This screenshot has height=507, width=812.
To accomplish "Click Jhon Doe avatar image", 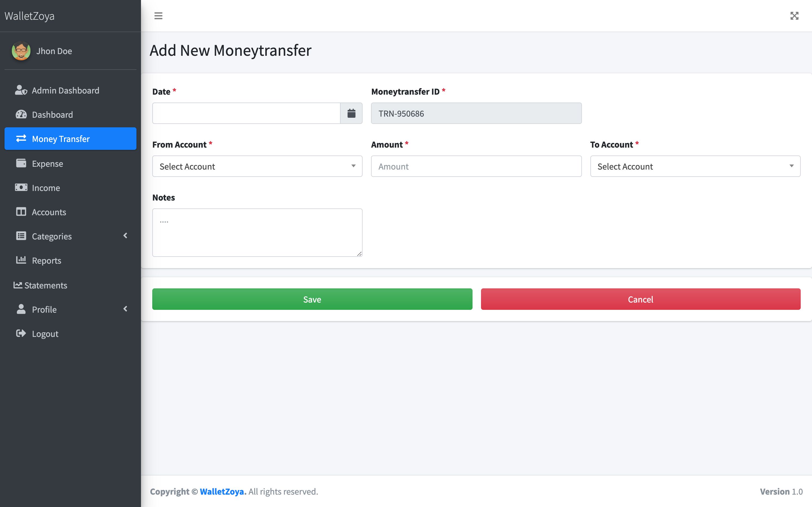I will (21, 51).
